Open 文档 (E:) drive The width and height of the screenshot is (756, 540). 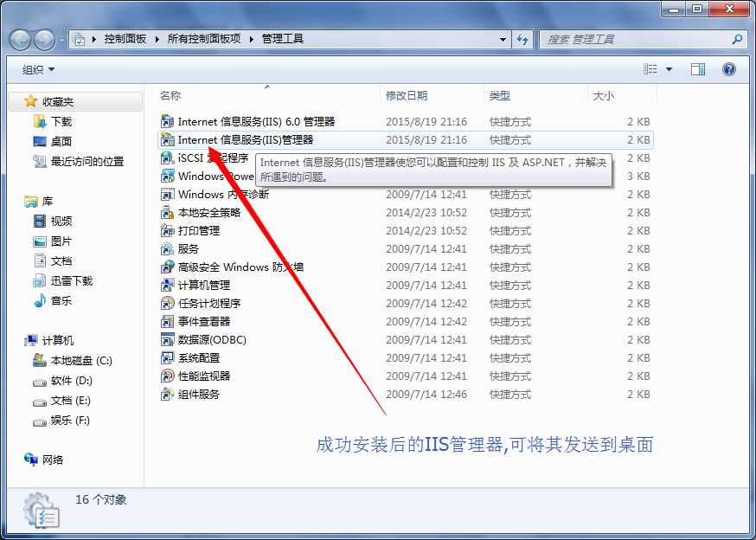[70, 401]
